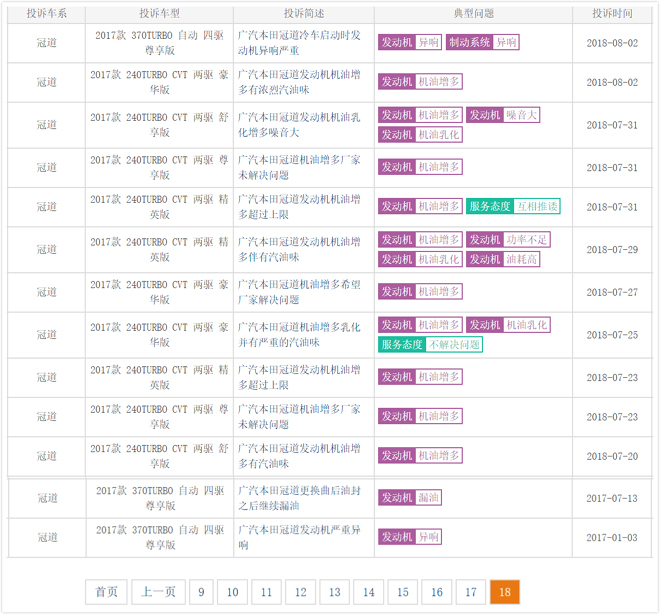660x615 pixels.
Task: Open 厂家未解决问题 complaint dated 2018-07-23
Action: point(299,417)
